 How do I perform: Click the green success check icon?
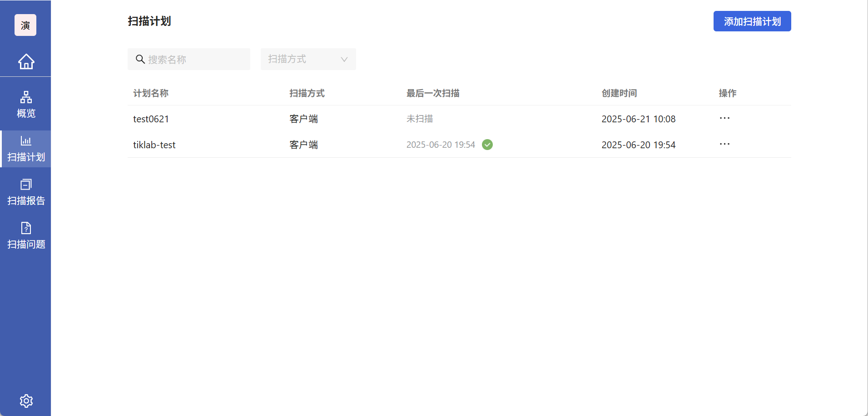pos(487,145)
